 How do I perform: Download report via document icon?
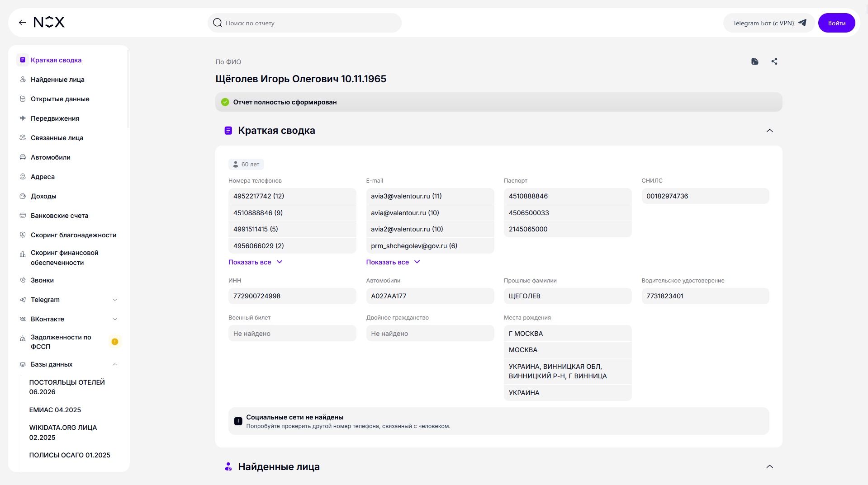(754, 61)
